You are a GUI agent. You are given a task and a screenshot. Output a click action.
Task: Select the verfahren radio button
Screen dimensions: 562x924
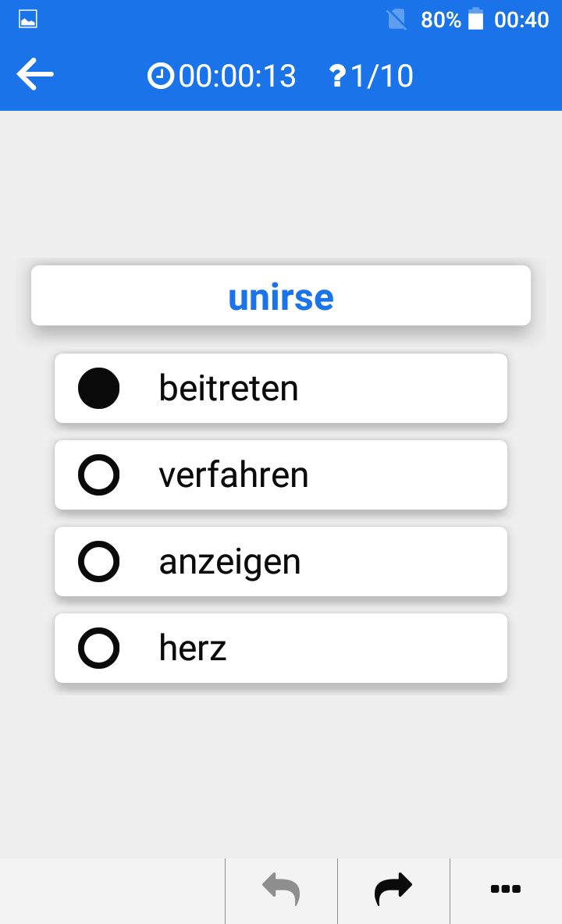coord(99,475)
